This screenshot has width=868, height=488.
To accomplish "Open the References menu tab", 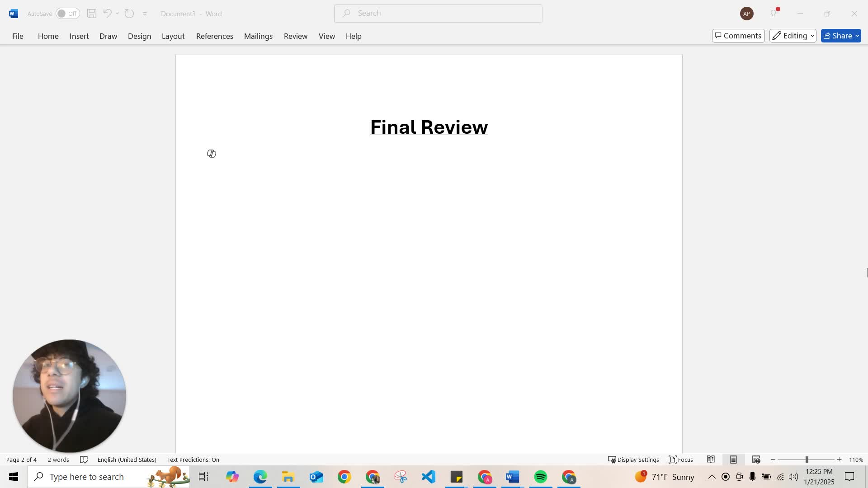I will click(x=215, y=36).
